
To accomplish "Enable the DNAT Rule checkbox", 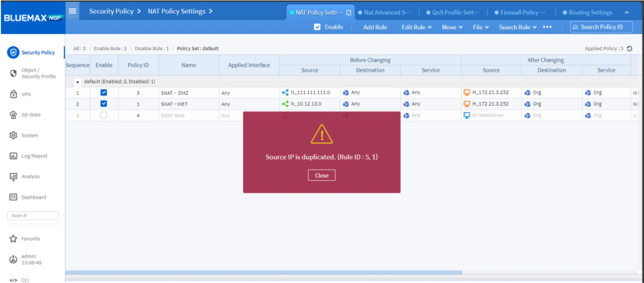I will [x=104, y=115].
